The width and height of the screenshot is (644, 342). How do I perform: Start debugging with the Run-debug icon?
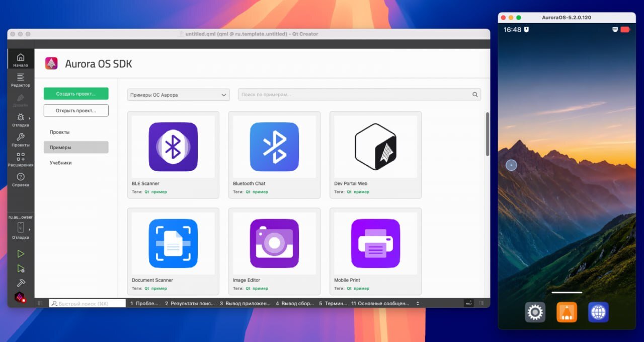(21, 268)
